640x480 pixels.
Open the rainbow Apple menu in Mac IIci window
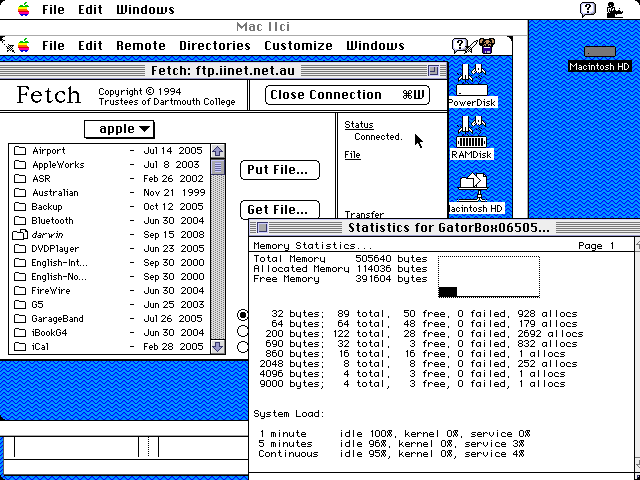click(24, 45)
